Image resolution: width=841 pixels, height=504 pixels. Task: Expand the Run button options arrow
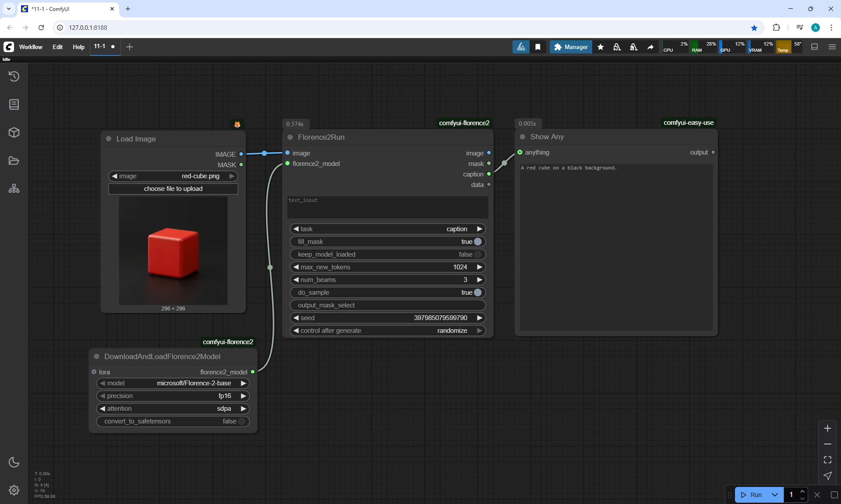(774, 495)
